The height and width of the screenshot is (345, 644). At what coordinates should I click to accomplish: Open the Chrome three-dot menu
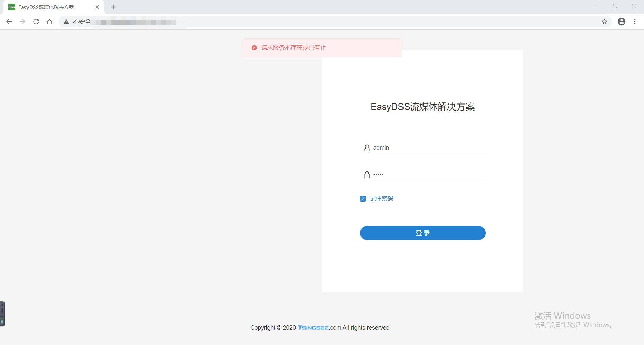tap(635, 22)
